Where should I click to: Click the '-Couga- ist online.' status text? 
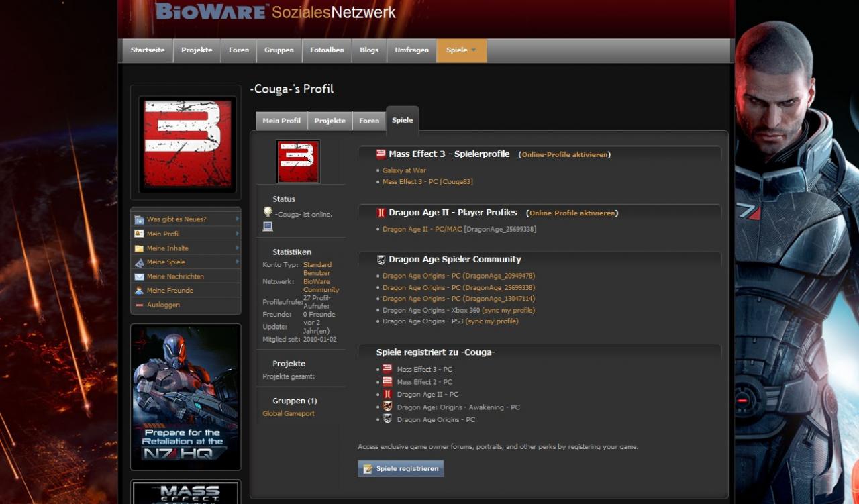coord(303,215)
